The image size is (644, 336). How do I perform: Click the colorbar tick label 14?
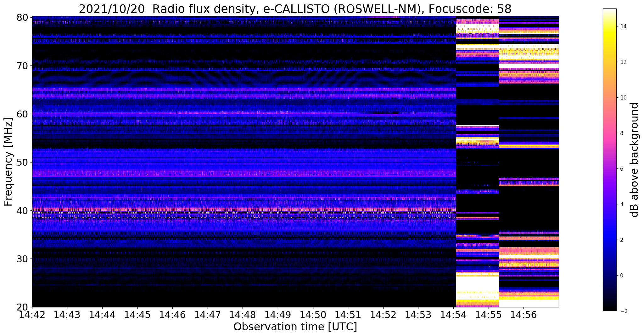pos(623,26)
